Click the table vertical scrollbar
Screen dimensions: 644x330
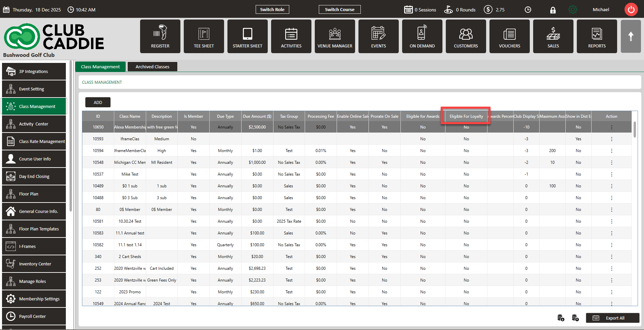tap(634, 130)
